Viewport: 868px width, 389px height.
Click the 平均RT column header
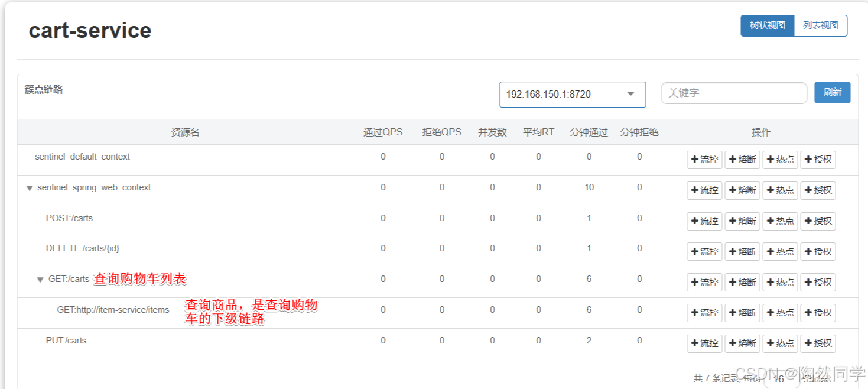(x=538, y=132)
